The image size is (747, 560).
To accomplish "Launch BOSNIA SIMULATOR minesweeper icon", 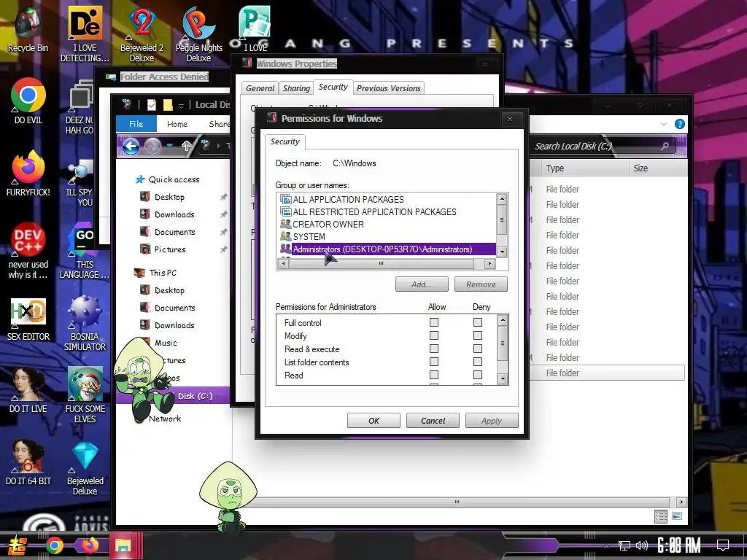I will [85, 323].
